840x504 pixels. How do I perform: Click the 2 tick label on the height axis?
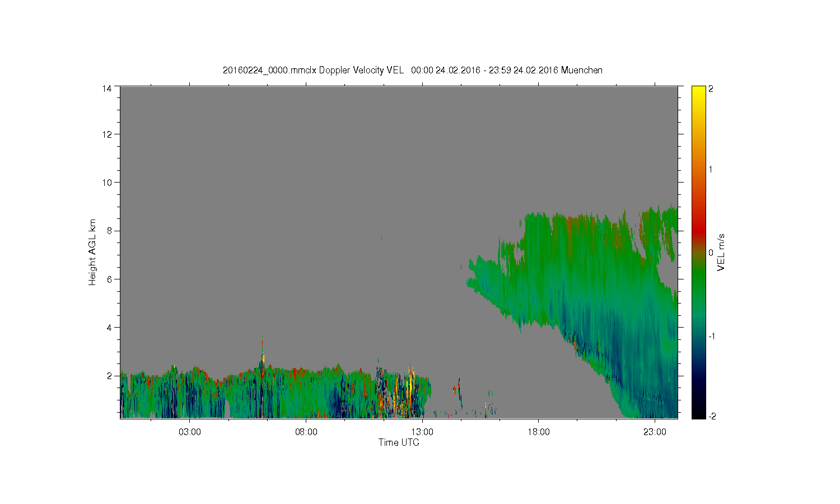click(x=109, y=375)
